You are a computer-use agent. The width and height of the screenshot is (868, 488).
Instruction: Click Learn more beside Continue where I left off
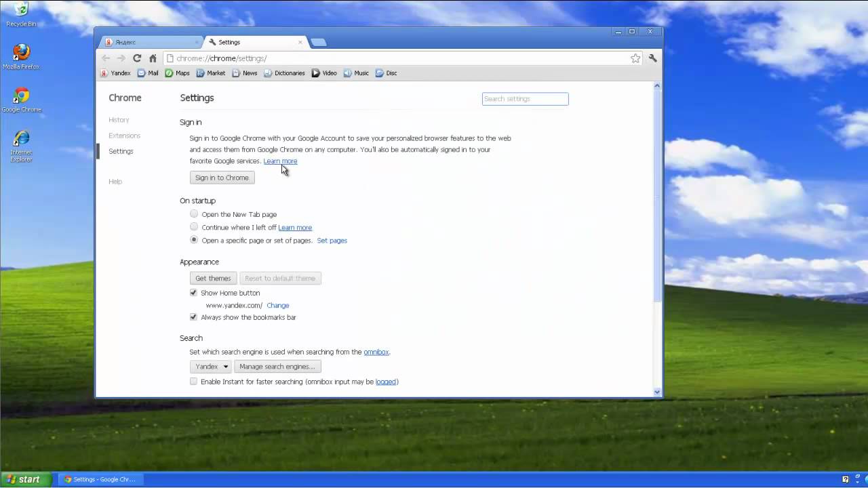click(295, 228)
